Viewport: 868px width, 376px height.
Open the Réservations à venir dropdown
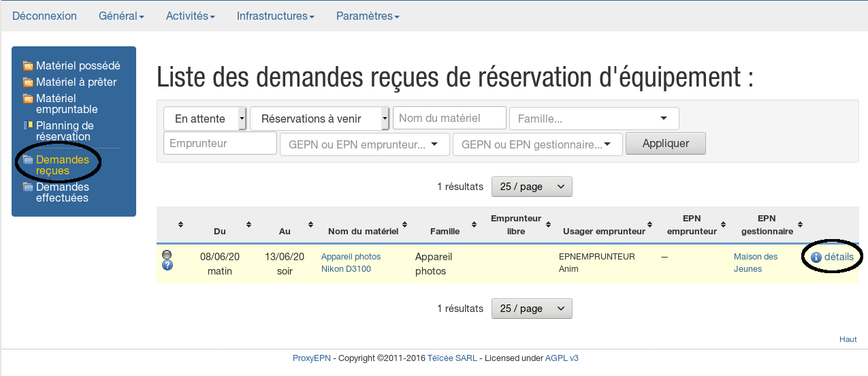pyautogui.click(x=319, y=119)
